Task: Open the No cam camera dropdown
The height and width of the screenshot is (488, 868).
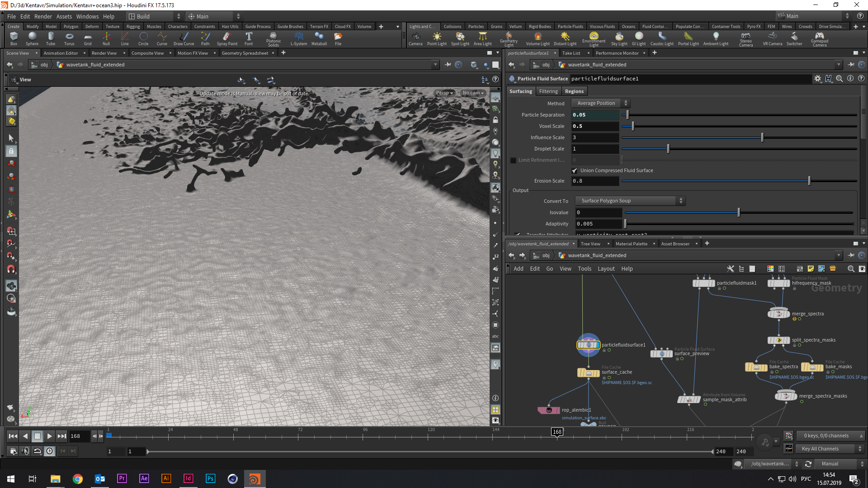Action: 473,93
